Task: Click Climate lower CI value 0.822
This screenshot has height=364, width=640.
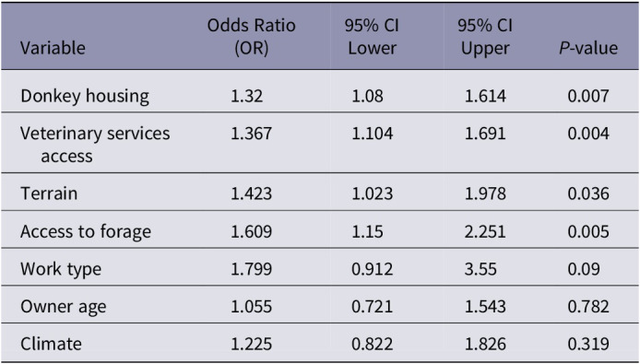Action: click(x=373, y=344)
